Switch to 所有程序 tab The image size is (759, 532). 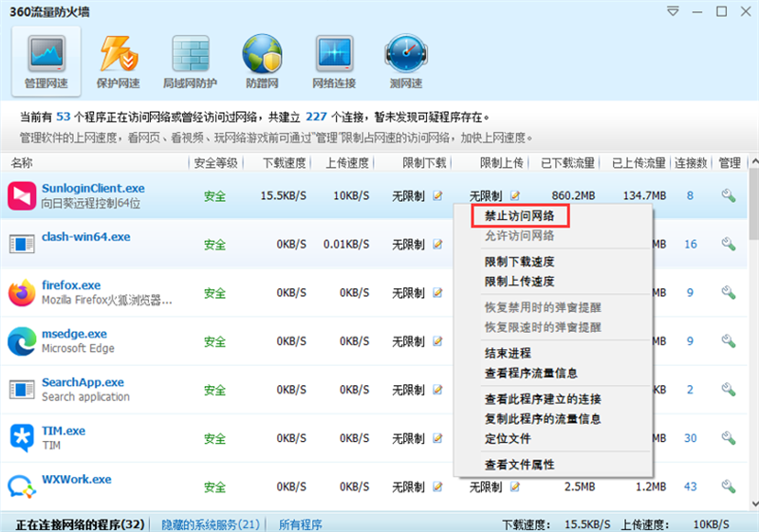pyautogui.click(x=300, y=523)
